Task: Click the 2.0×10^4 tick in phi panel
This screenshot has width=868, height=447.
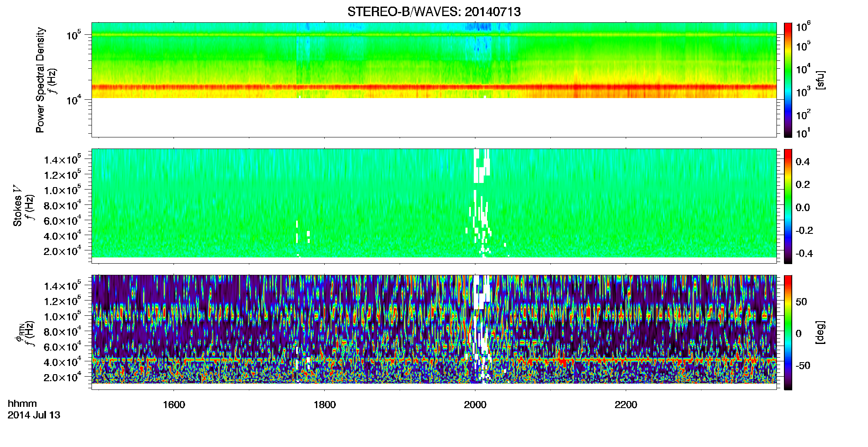Action: point(63,377)
